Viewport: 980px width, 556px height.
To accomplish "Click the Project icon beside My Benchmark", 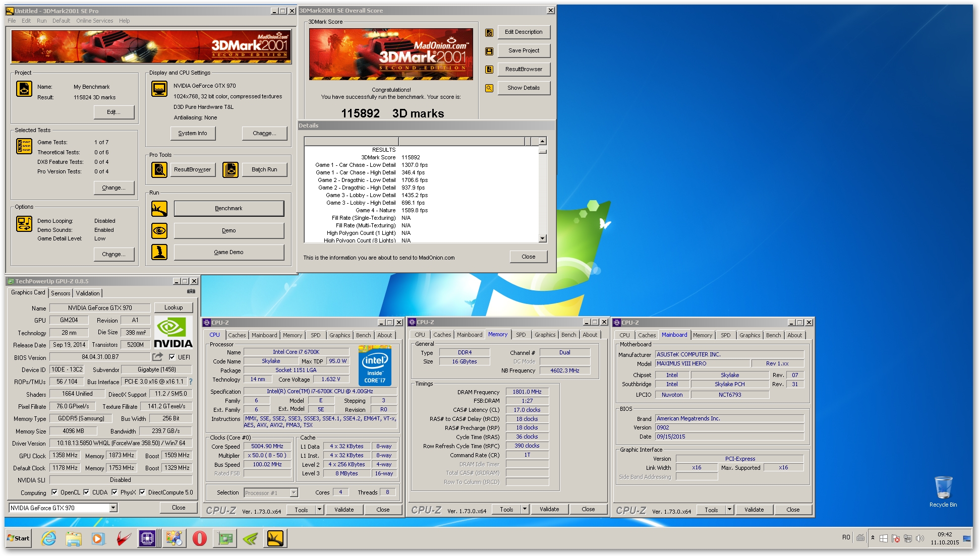I will [x=24, y=89].
